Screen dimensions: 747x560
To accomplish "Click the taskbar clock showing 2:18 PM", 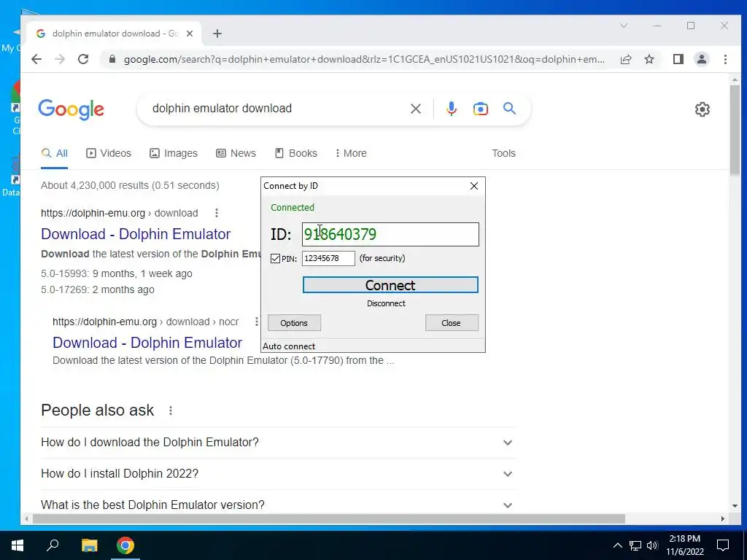I will pyautogui.click(x=684, y=545).
